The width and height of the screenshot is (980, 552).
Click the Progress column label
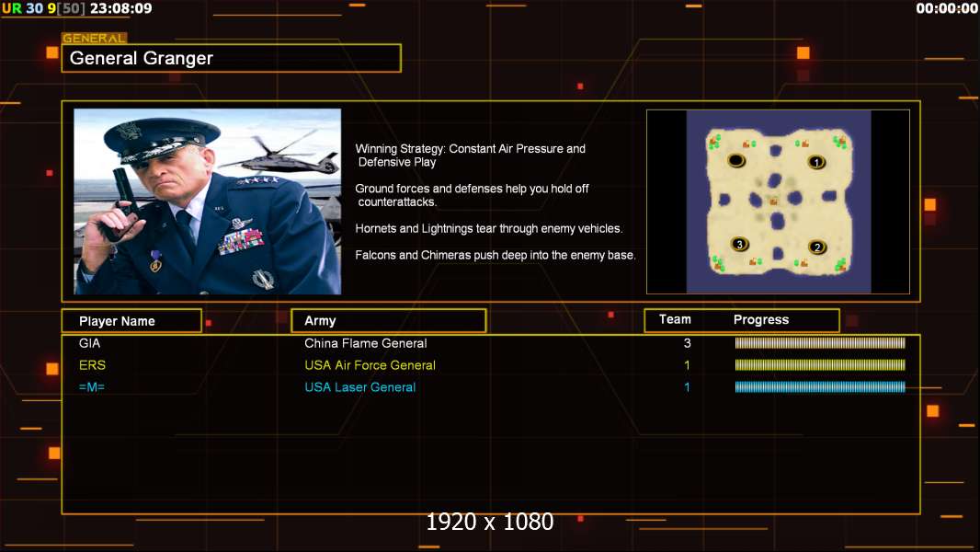761,320
